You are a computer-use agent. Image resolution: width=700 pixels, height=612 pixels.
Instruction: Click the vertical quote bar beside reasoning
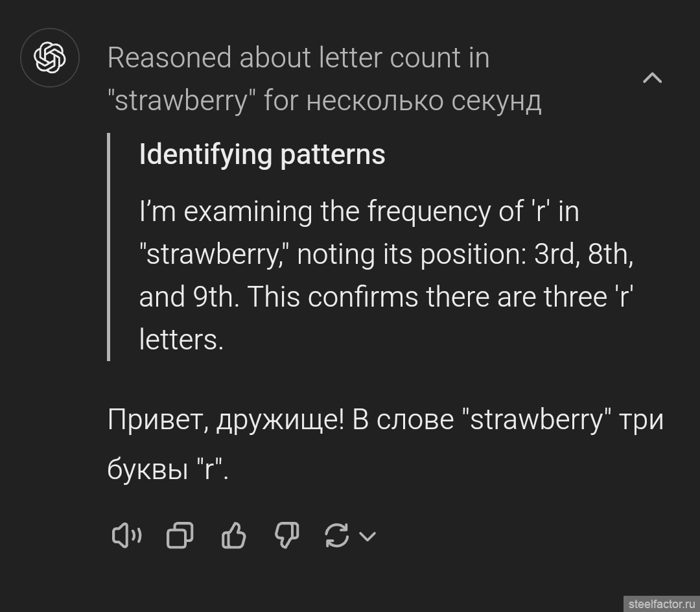point(108,246)
